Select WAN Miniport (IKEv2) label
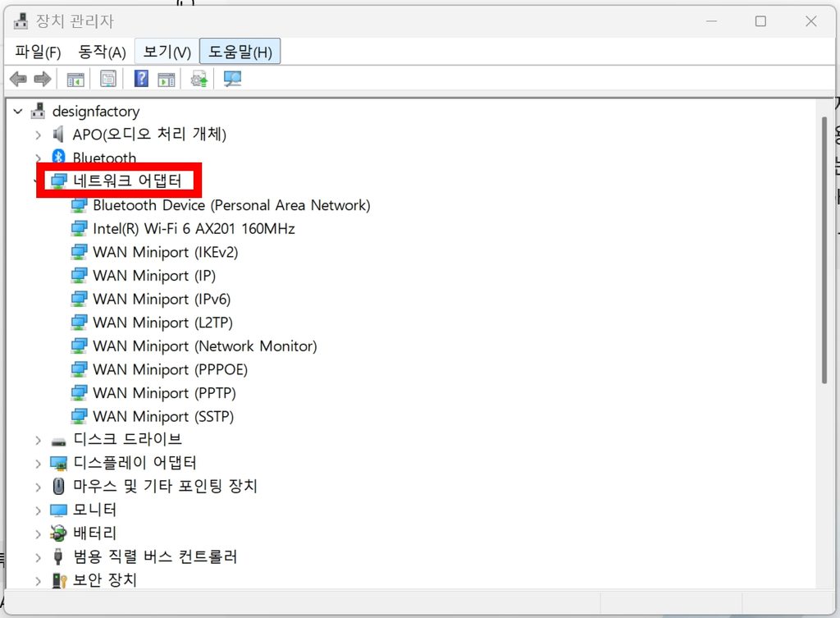 pyautogui.click(x=165, y=252)
